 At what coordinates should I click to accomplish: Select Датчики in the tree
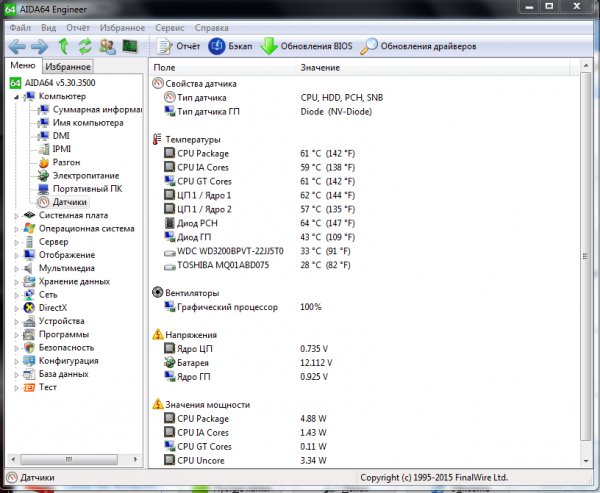pyautogui.click(x=62, y=202)
